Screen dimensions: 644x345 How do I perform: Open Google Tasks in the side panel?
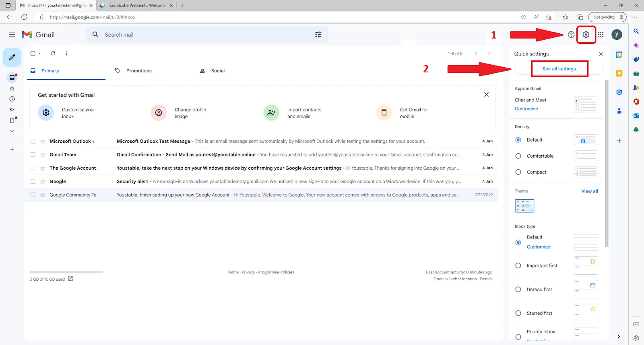pos(619,92)
